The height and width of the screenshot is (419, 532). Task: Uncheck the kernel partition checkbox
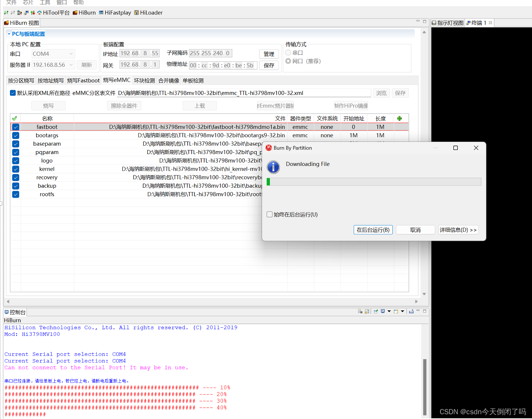(x=16, y=169)
